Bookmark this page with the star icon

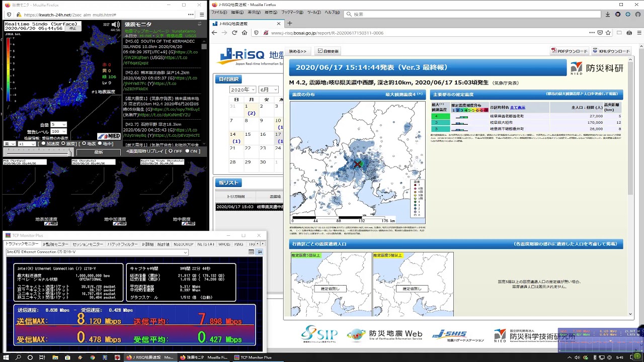608,33
